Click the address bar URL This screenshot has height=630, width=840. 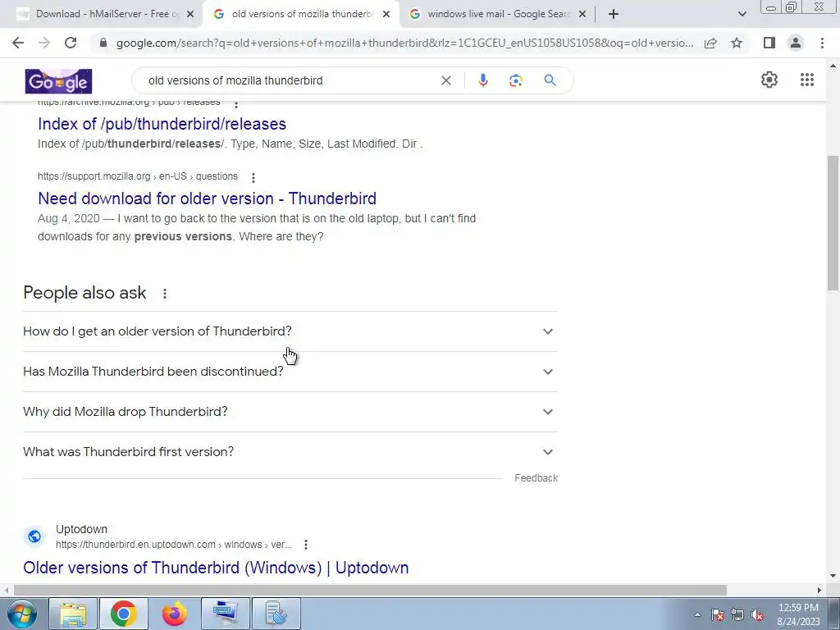404,43
